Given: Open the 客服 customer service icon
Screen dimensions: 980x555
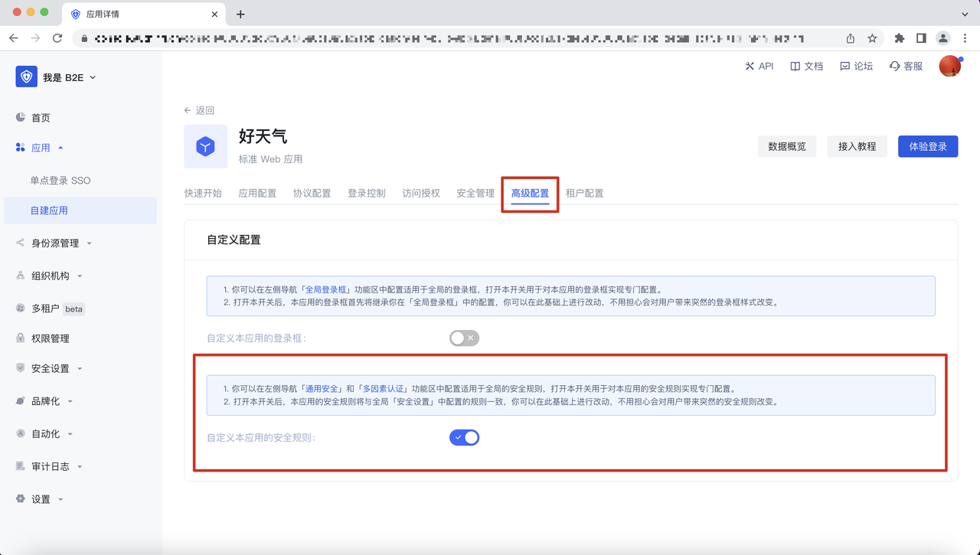Looking at the screenshot, I should [895, 66].
